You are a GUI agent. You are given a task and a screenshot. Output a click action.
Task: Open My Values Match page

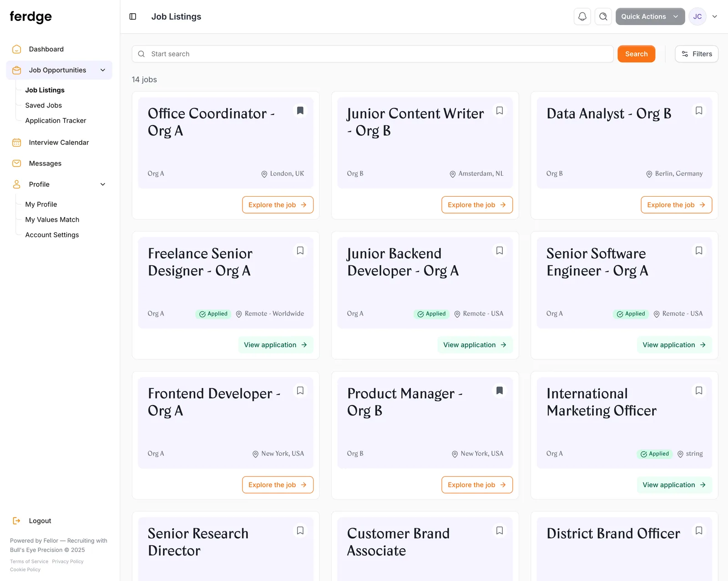tap(52, 219)
